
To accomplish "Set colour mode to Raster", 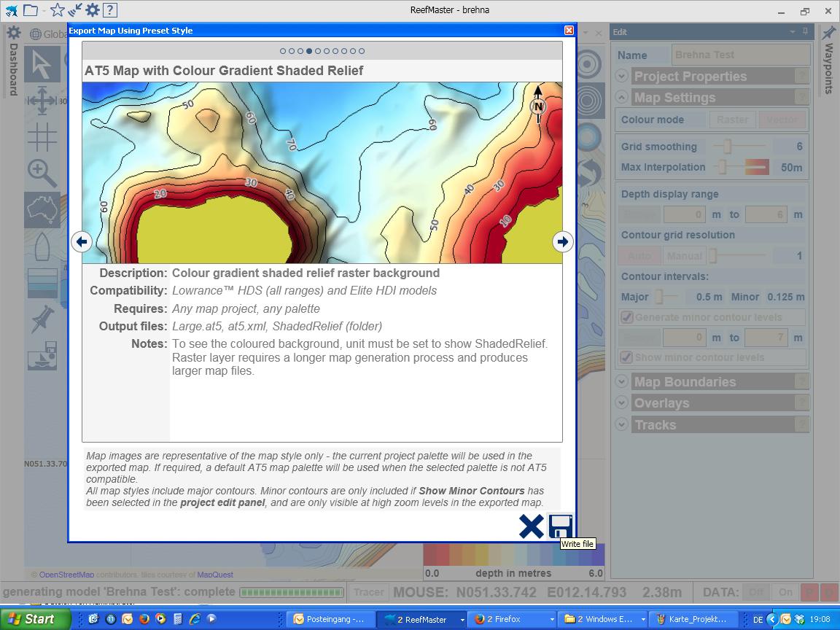I will (x=732, y=120).
